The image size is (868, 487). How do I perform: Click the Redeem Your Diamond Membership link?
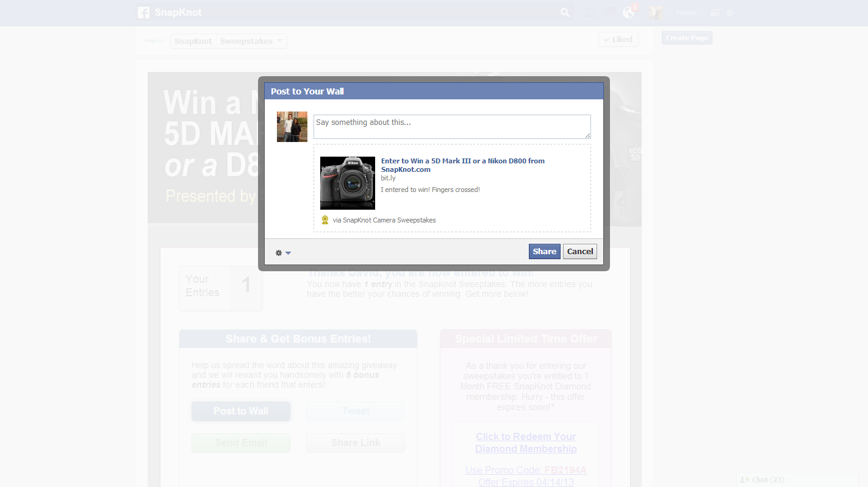[526, 443]
